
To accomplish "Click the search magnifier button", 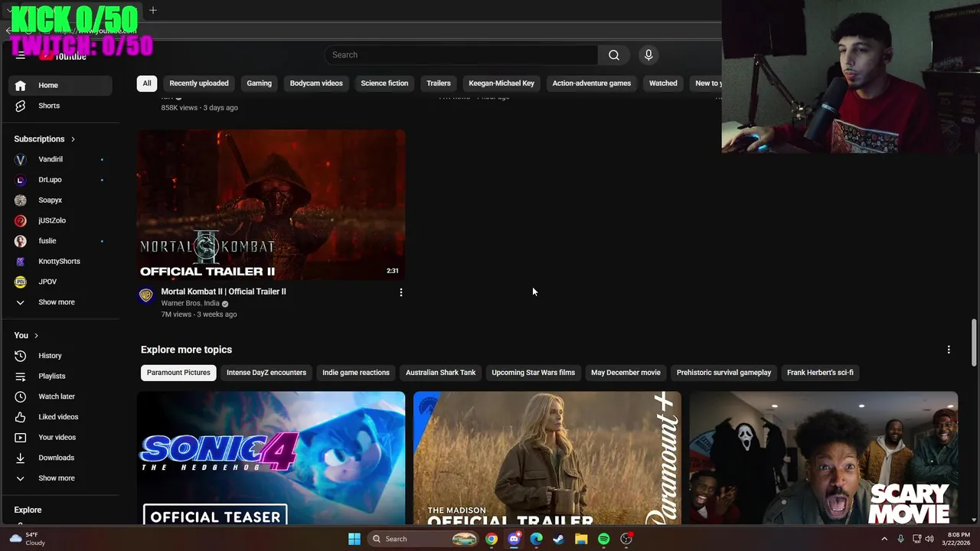I will [613, 55].
